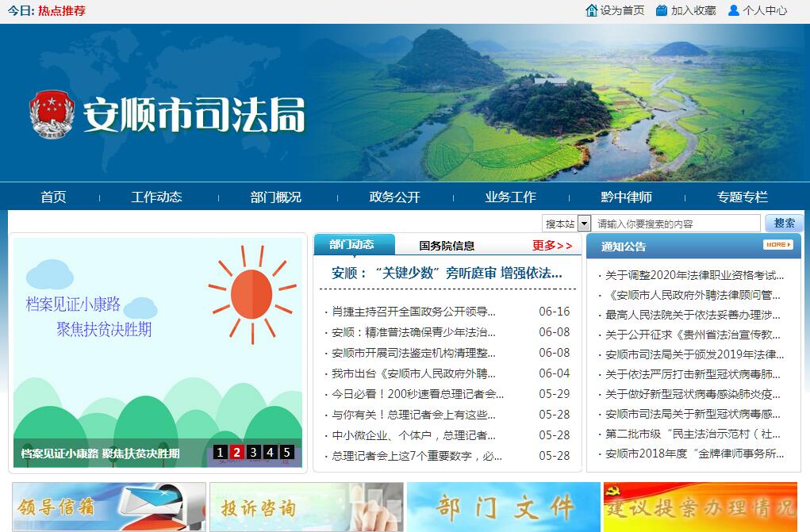Open notice 第二批市级“民主法治示范村(社...
Screen dimensions: 810x532
[x=693, y=434]
